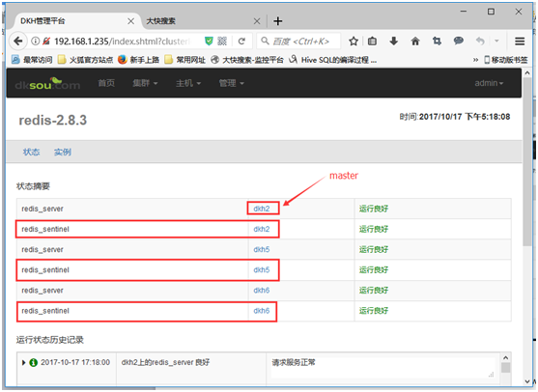Click the green info status icon in history
This screenshot has height=392, width=538.
pos(33,362)
